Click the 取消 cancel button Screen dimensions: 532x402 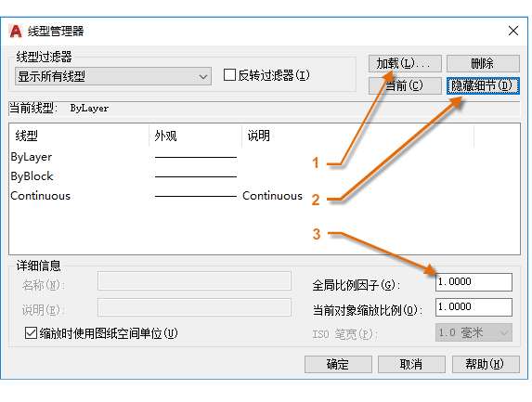point(411,364)
